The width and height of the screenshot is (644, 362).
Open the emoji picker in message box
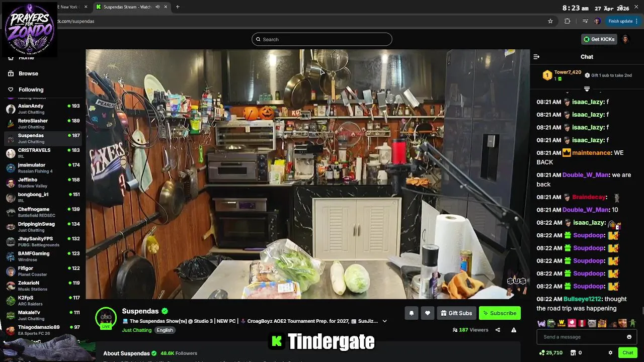[629, 337]
